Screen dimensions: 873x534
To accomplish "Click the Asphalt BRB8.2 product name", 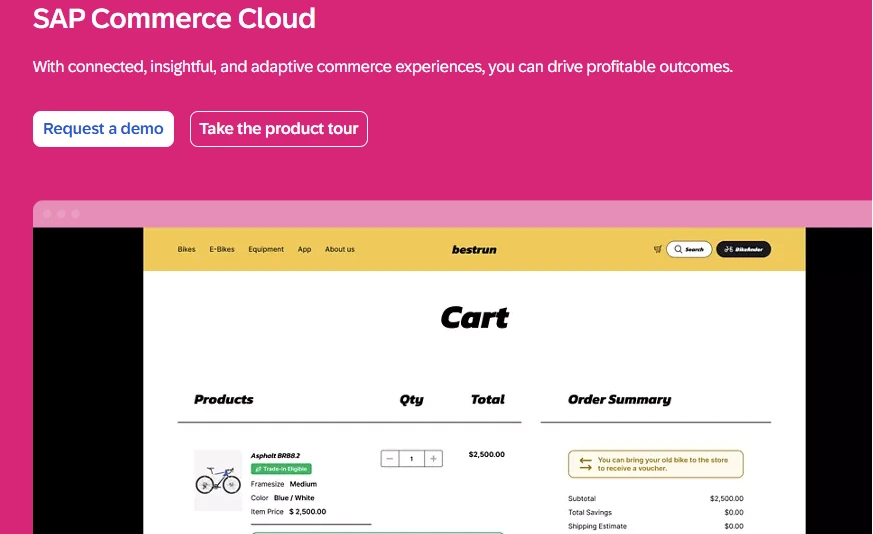I will pos(275,455).
